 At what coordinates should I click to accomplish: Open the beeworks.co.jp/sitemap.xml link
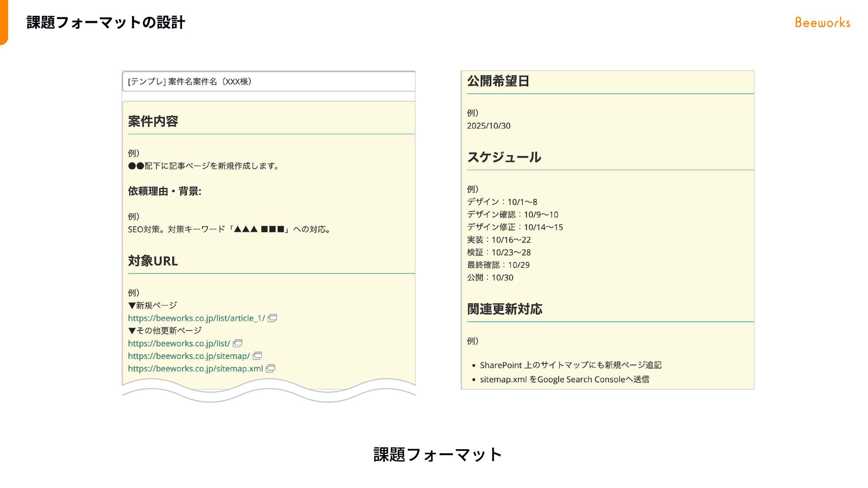pos(195,369)
